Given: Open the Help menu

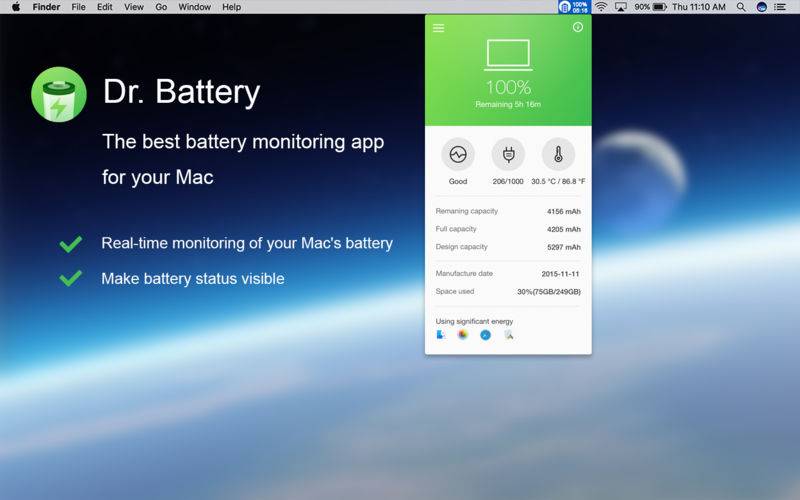Looking at the screenshot, I should (232, 7).
